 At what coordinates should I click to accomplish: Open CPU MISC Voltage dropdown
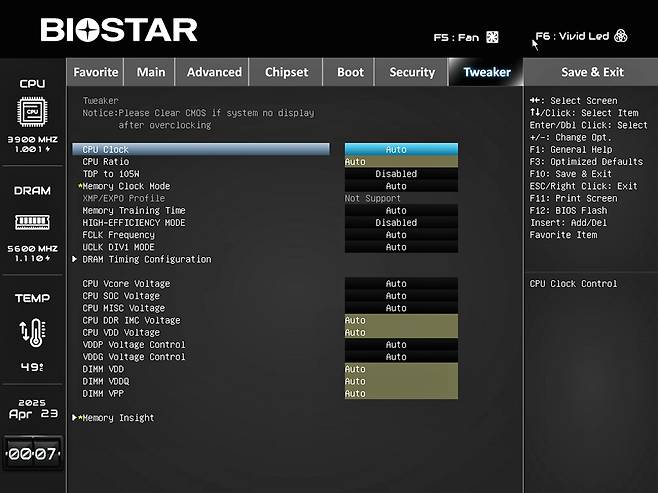(x=401, y=308)
